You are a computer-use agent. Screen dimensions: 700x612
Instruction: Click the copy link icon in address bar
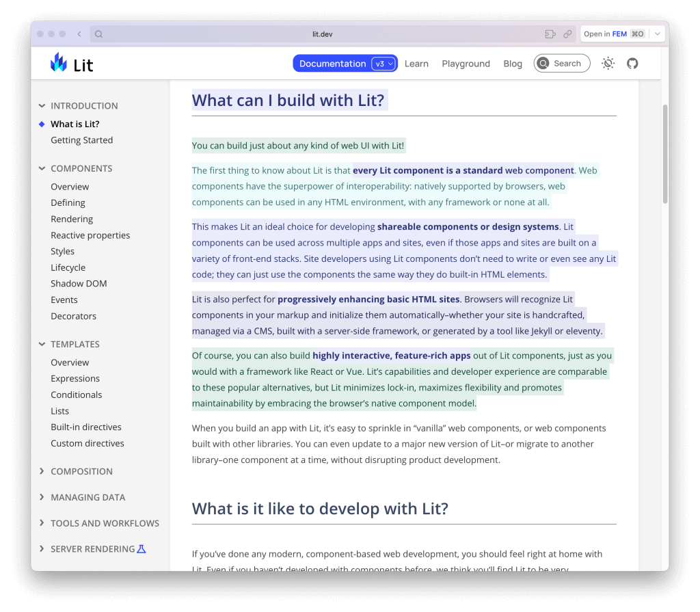[x=567, y=34]
